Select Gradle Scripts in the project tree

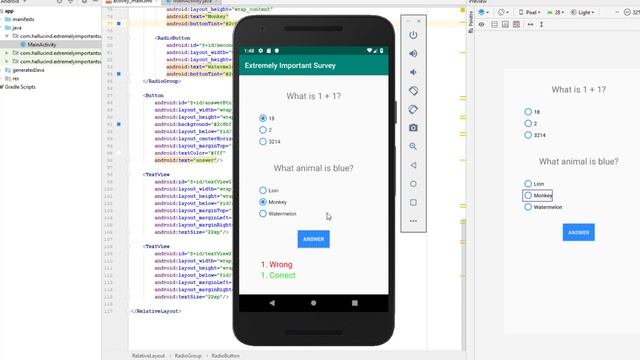pyautogui.click(x=20, y=87)
